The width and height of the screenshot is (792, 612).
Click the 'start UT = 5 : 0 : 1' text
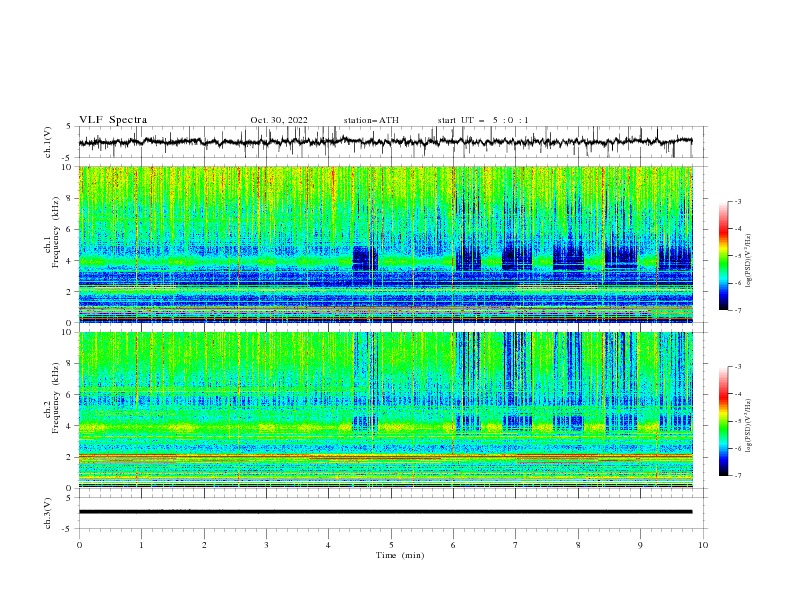483,120
